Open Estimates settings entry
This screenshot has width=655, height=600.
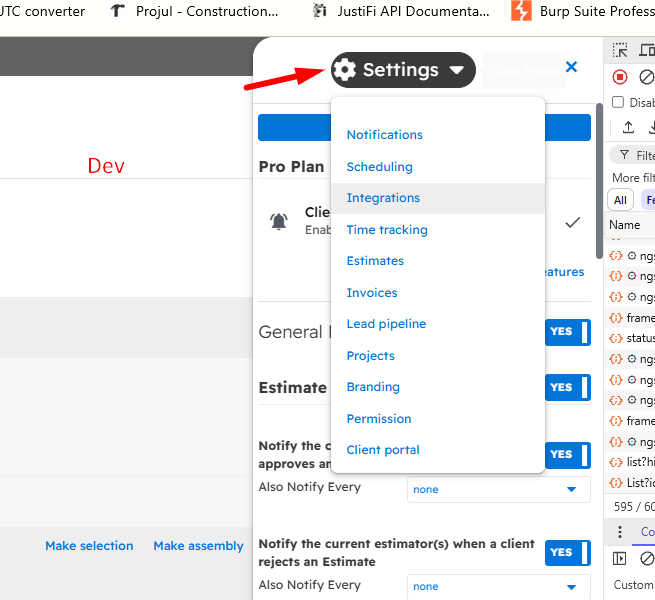click(375, 261)
